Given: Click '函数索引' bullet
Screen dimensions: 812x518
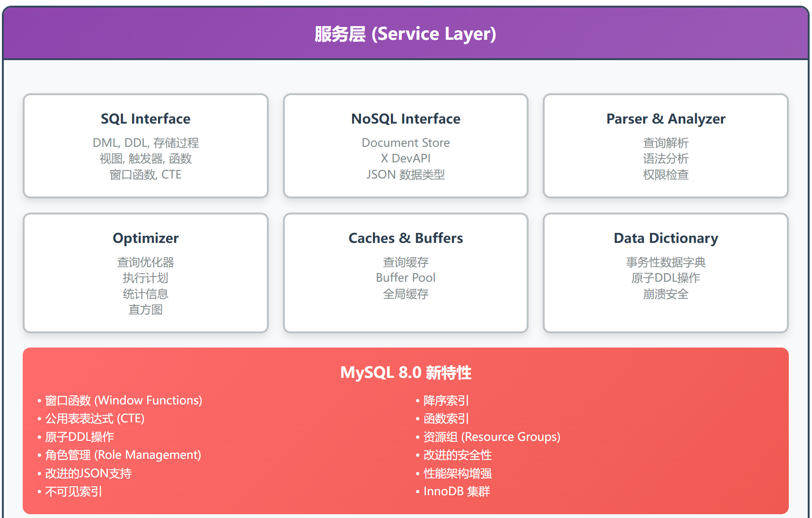Looking at the screenshot, I should pos(442,419).
